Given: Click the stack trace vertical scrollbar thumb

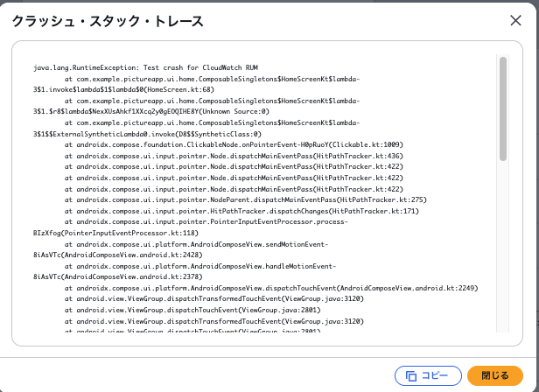Looking at the screenshot, I should coord(503,108).
